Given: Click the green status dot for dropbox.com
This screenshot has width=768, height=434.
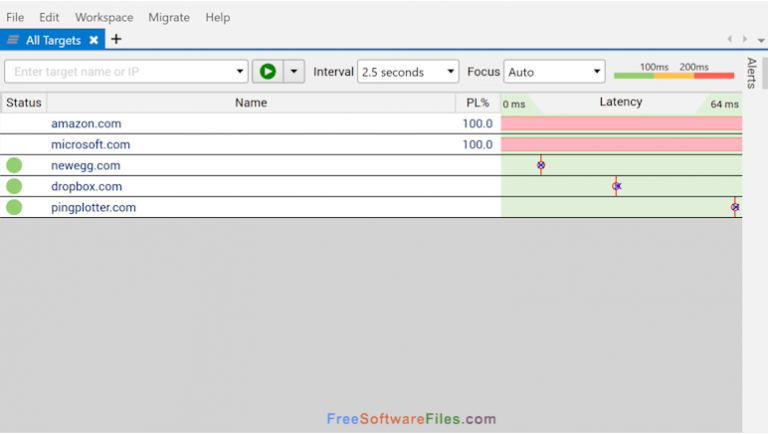Looking at the screenshot, I should coord(14,187).
